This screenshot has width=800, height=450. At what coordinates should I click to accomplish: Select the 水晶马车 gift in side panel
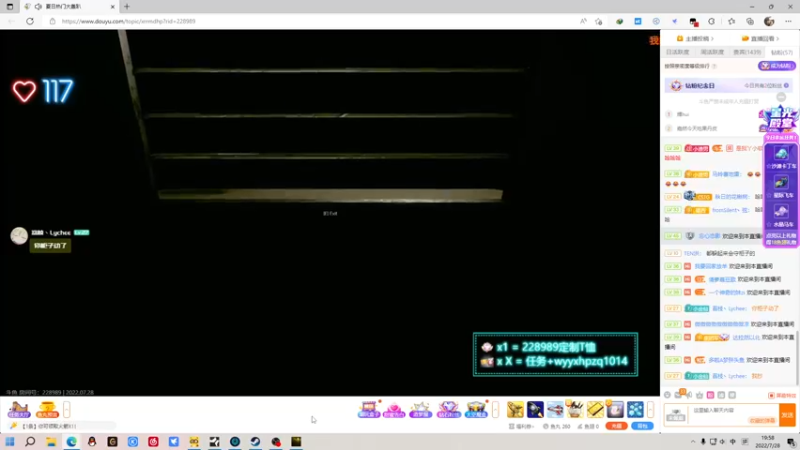pyautogui.click(x=781, y=215)
